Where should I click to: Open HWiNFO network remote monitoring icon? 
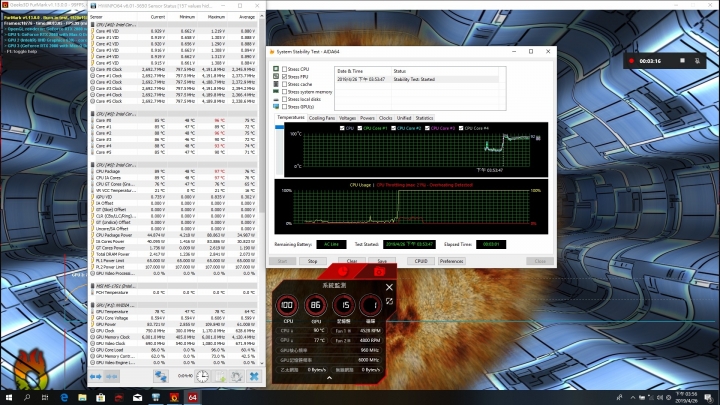pyautogui.click(x=160, y=377)
